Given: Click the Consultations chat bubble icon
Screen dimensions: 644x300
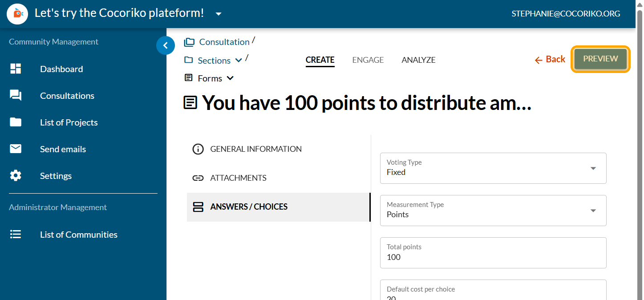Looking at the screenshot, I should click(x=16, y=96).
